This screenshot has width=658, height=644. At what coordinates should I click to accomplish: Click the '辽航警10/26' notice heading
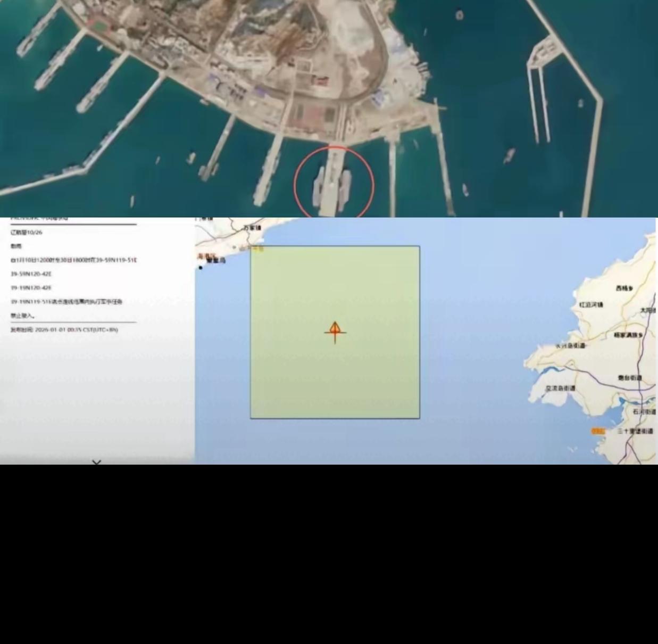click(x=27, y=233)
